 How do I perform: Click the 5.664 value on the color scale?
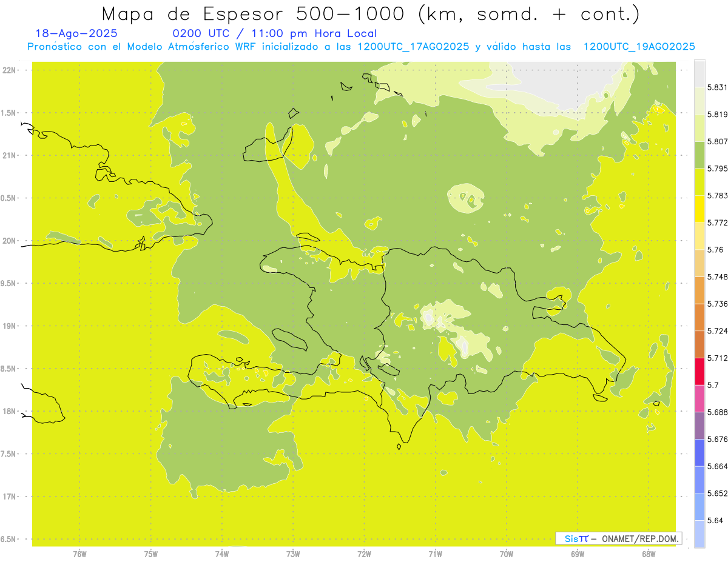718,466
